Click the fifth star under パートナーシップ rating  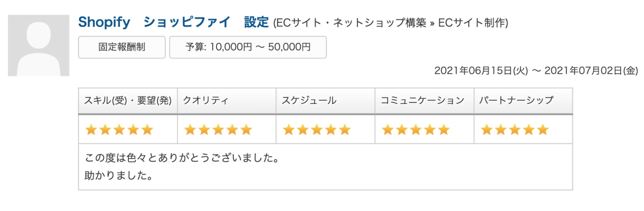coord(543,129)
